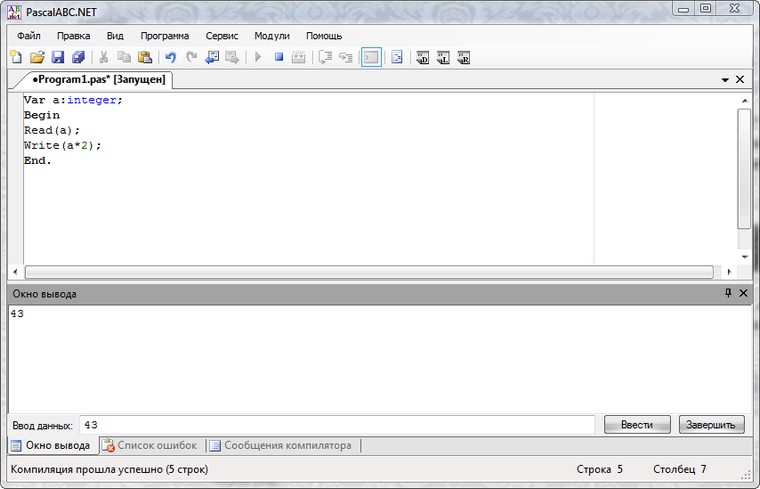Open the Сервис menu
The height and width of the screenshot is (489, 760).
222,36
